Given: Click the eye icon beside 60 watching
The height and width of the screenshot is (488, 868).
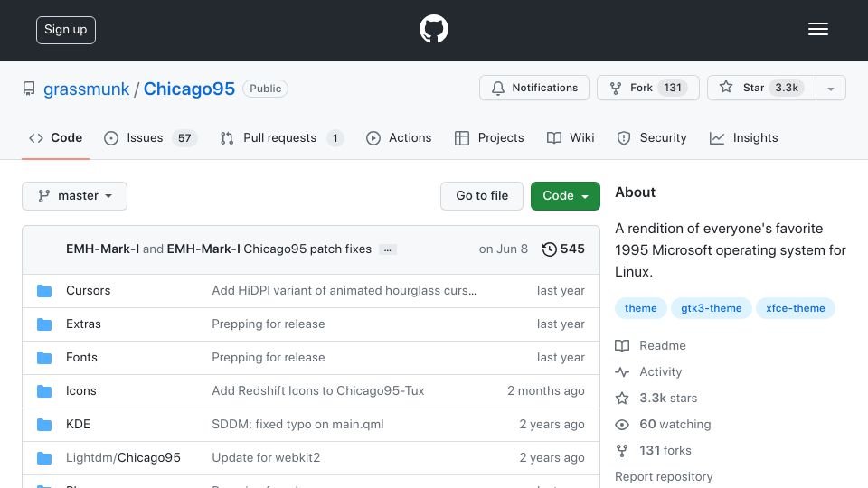Looking at the screenshot, I should click(622, 425).
